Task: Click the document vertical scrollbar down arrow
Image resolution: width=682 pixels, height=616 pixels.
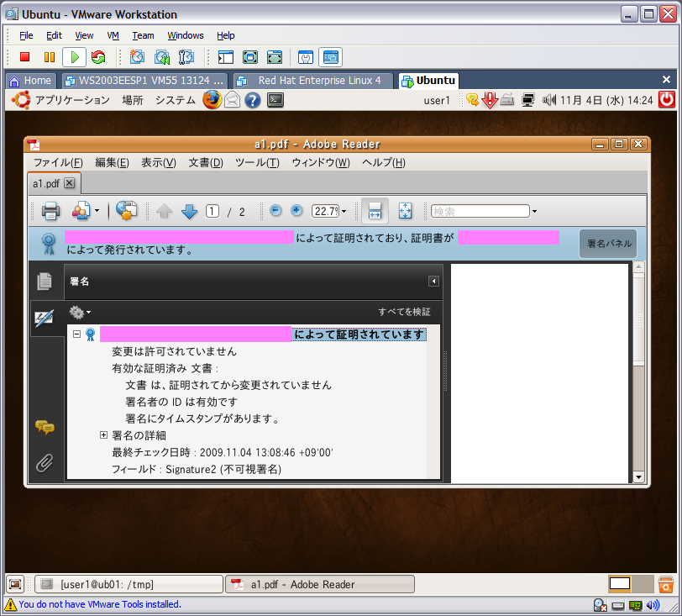Action: (x=638, y=477)
